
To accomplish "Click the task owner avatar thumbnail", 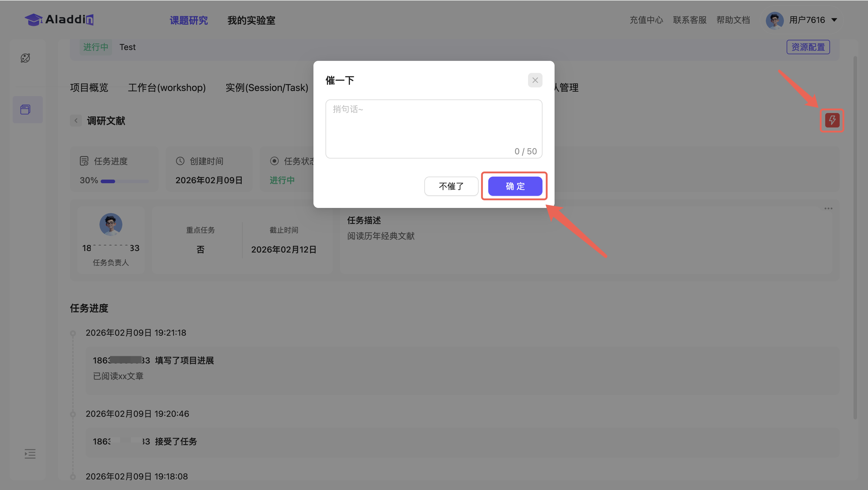I will tap(111, 225).
